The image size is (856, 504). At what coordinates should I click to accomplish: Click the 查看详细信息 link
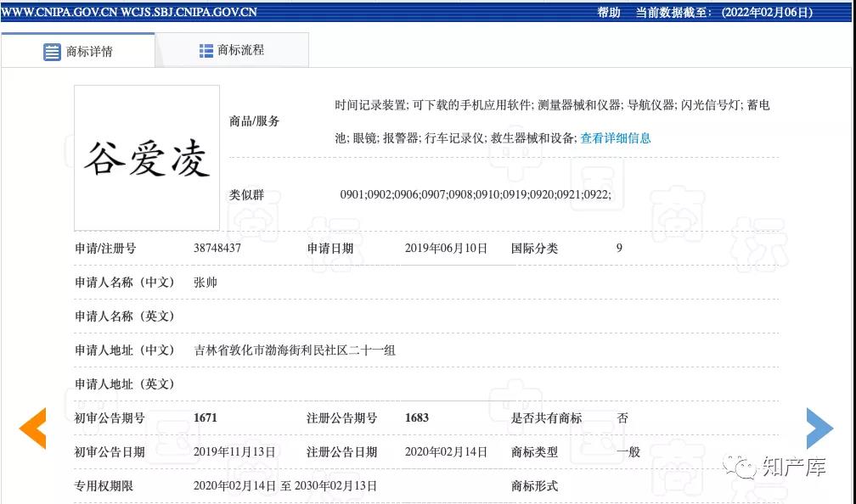(615, 138)
